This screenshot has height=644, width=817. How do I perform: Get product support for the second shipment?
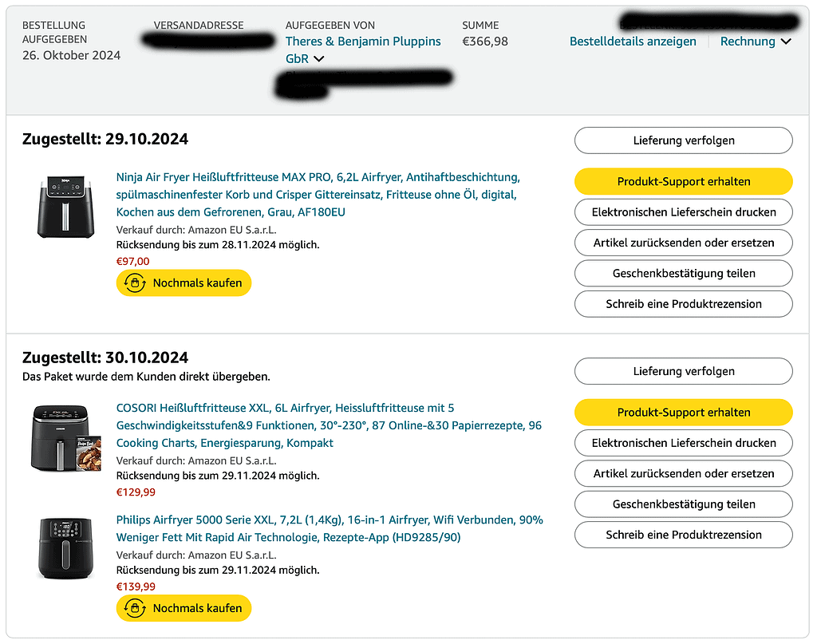click(x=684, y=412)
